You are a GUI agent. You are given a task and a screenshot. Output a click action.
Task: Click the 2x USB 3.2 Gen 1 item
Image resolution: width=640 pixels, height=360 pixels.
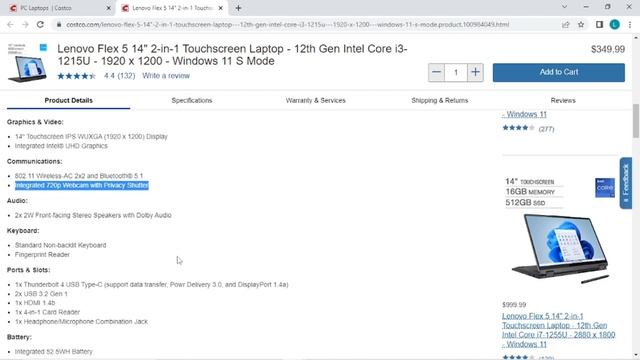click(41, 293)
